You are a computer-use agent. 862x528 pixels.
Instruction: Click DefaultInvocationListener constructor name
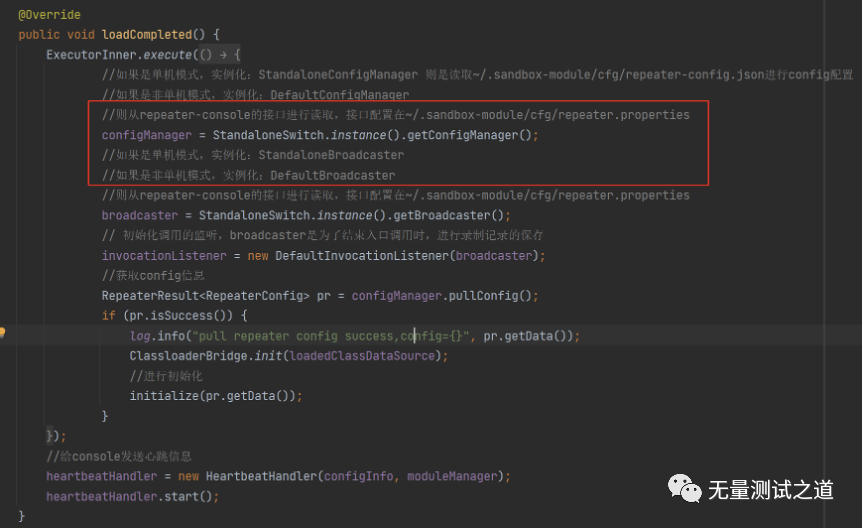[362, 256]
